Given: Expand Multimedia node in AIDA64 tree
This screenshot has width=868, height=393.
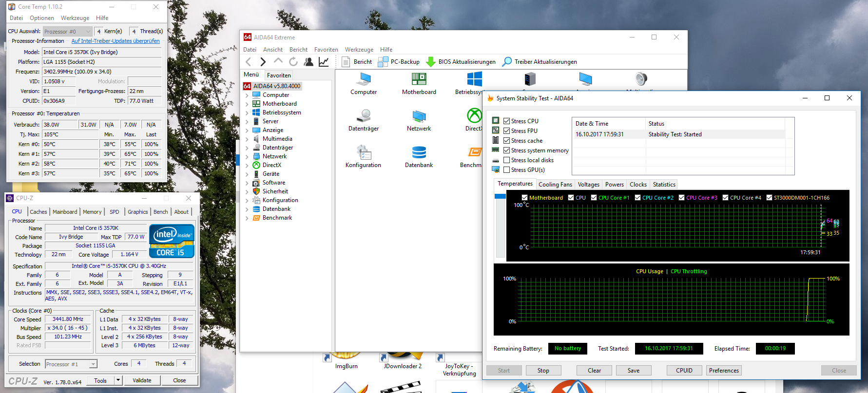Looking at the screenshot, I should 247,139.
